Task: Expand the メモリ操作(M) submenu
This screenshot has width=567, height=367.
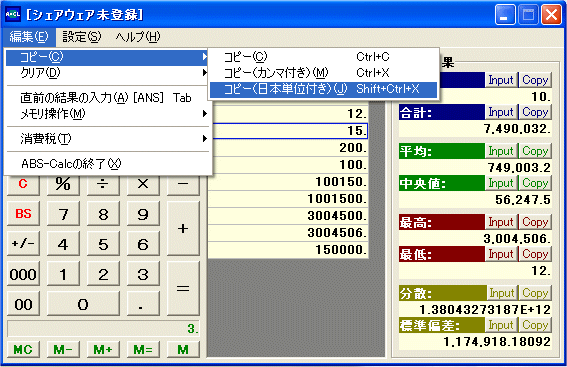Action: pyautogui.click(x=107, y=114)
